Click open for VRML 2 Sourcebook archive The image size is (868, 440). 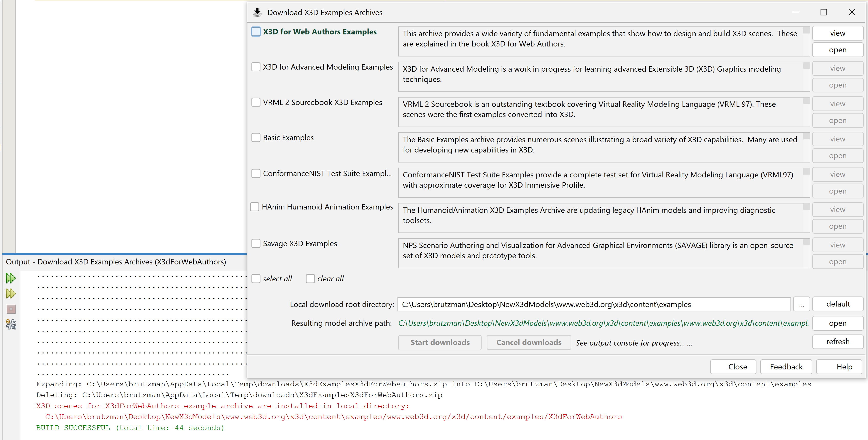837,120
